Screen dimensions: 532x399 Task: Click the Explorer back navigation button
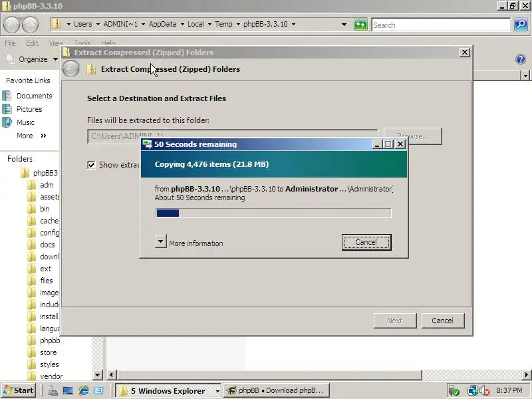11,25
